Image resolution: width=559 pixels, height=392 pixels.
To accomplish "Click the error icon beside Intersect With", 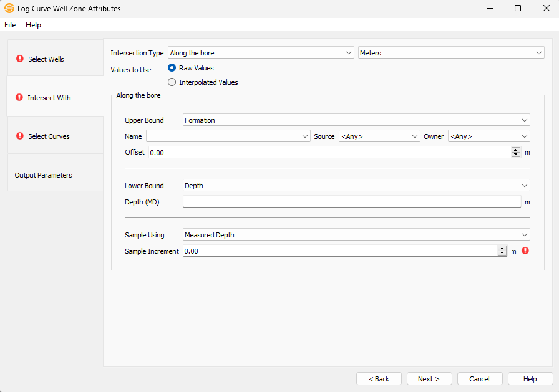I will 20,98.
